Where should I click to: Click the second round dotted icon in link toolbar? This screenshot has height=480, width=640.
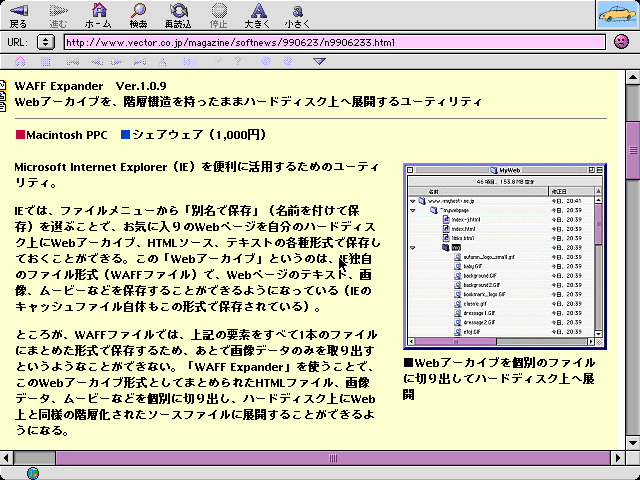(288, 62)
